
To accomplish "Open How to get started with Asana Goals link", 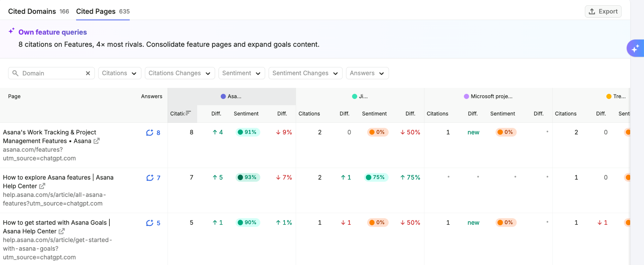I will 57,227.
